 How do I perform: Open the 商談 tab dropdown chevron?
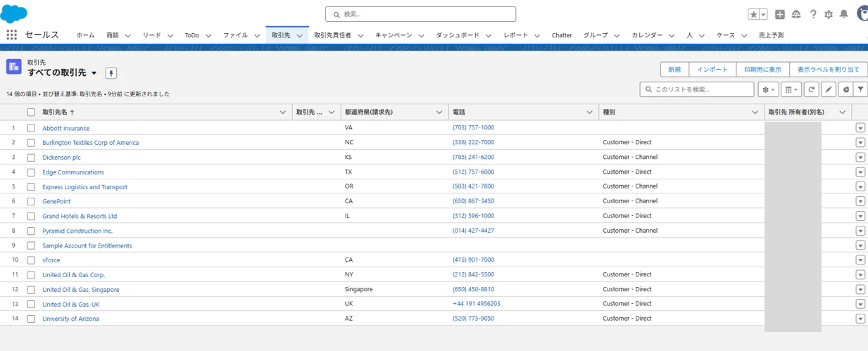[128, 36]
